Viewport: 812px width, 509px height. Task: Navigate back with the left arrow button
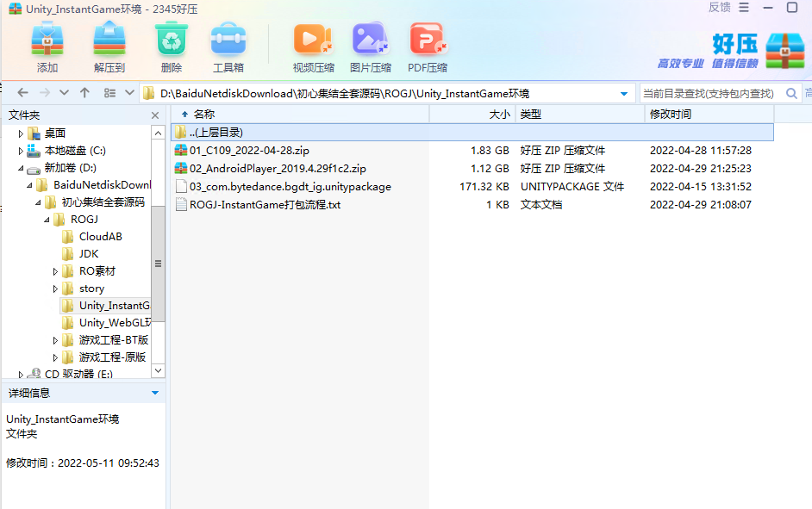(23, 93)
